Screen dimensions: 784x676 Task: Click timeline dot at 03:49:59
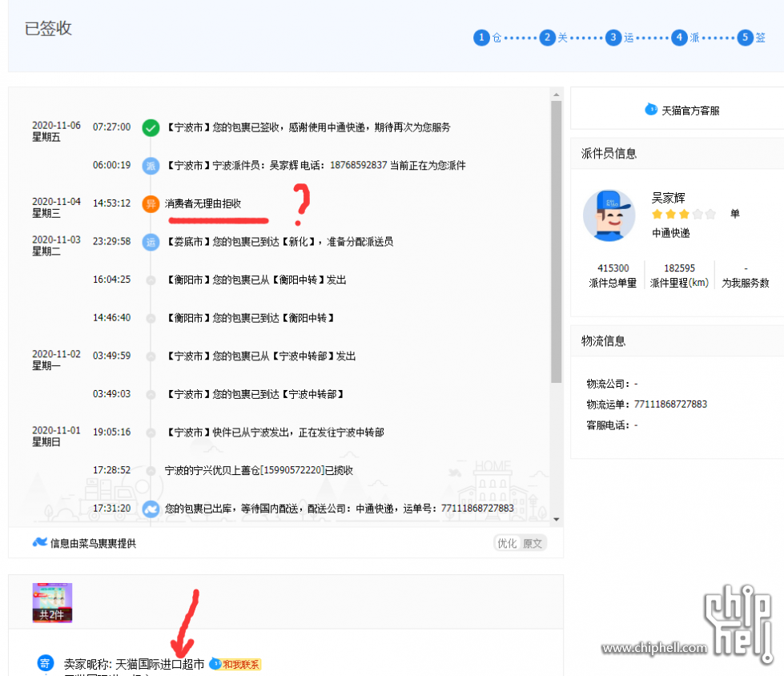pyautogui.click(x=151, y=356)
